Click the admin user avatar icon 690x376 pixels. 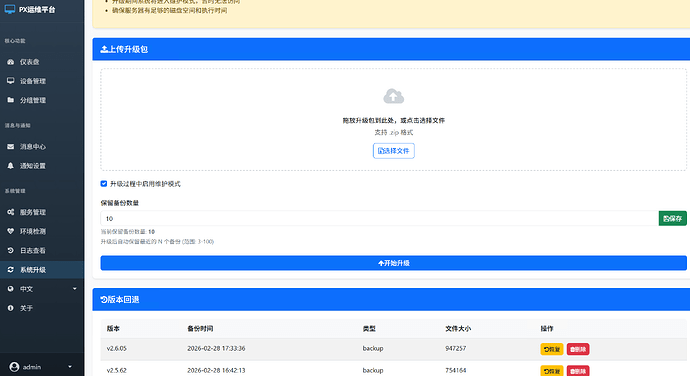coord(14,367)
